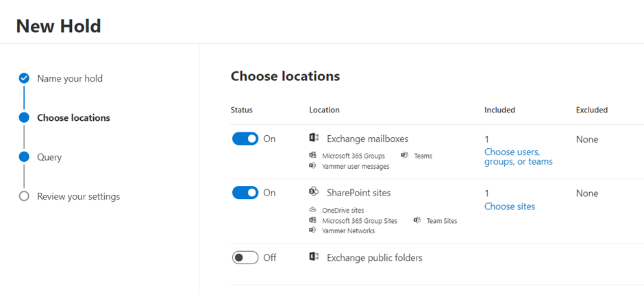Turn off the SharePoint sites toggle
This screenshot has width=644, height=295.
[x=245, y=193]
